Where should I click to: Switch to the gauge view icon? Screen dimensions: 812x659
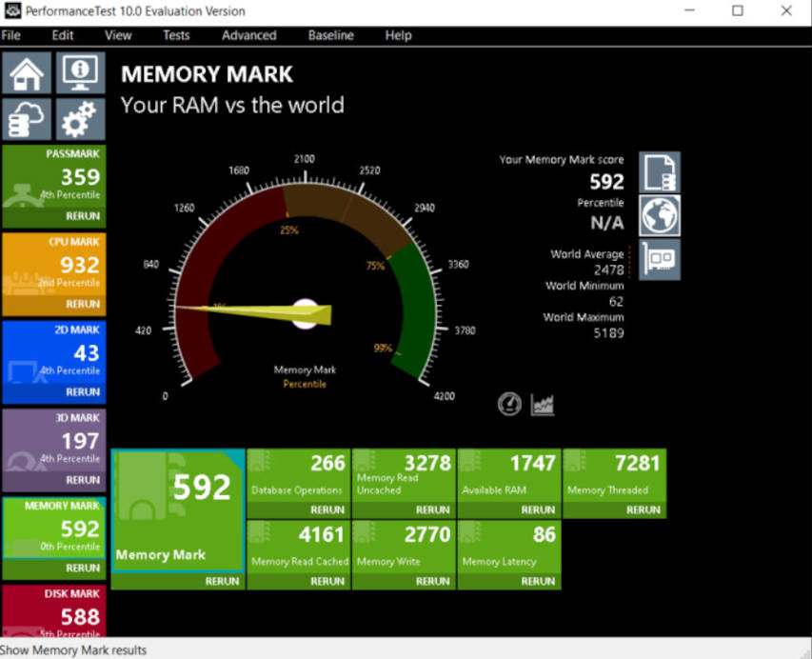[x=509, y=404]
